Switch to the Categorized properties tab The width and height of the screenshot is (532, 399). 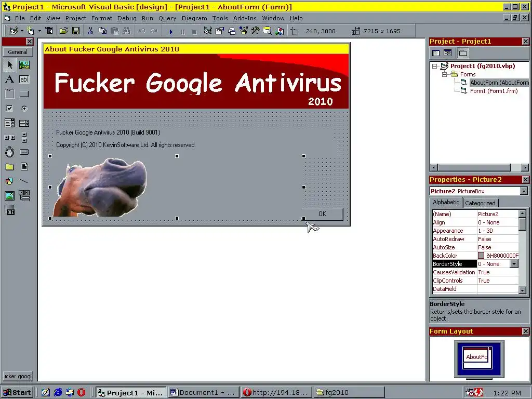(480, 203)
